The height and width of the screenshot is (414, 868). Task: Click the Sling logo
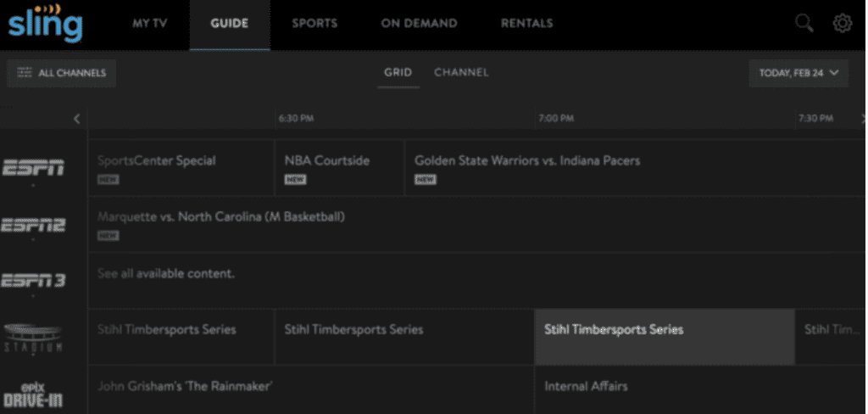(x=46, y=23)
